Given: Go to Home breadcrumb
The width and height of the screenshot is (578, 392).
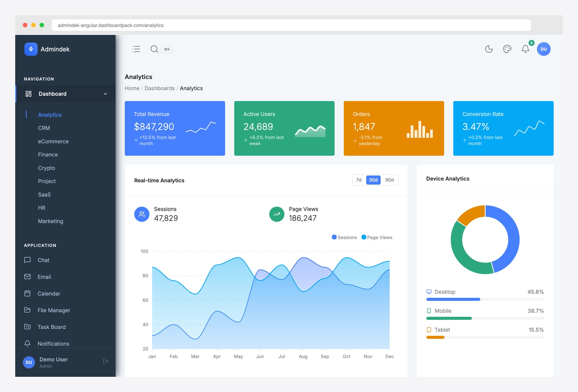Looking at the screenshot, I should 132,88.
